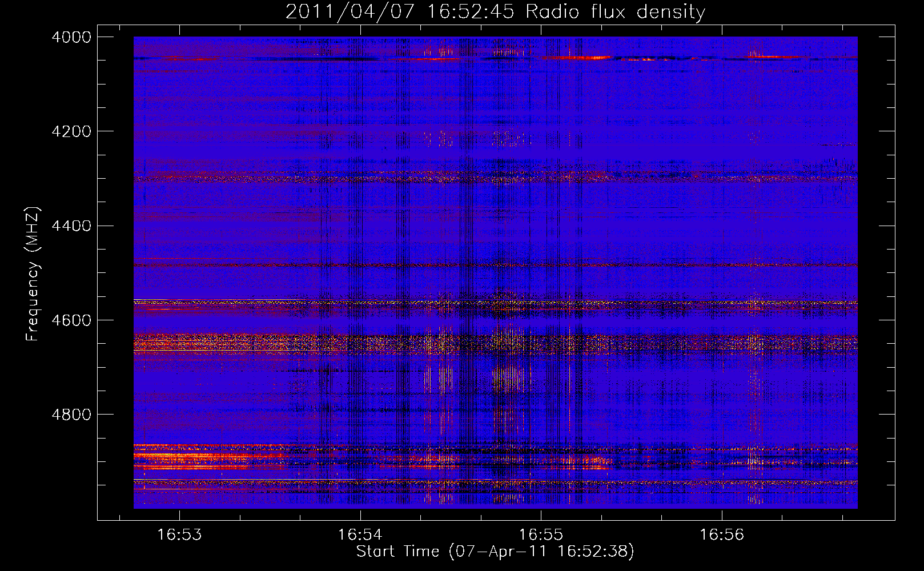The height and width of the screenshot is (571, 924).
Task: Click the 4000 frequency axis label
Action: (71, 37)
